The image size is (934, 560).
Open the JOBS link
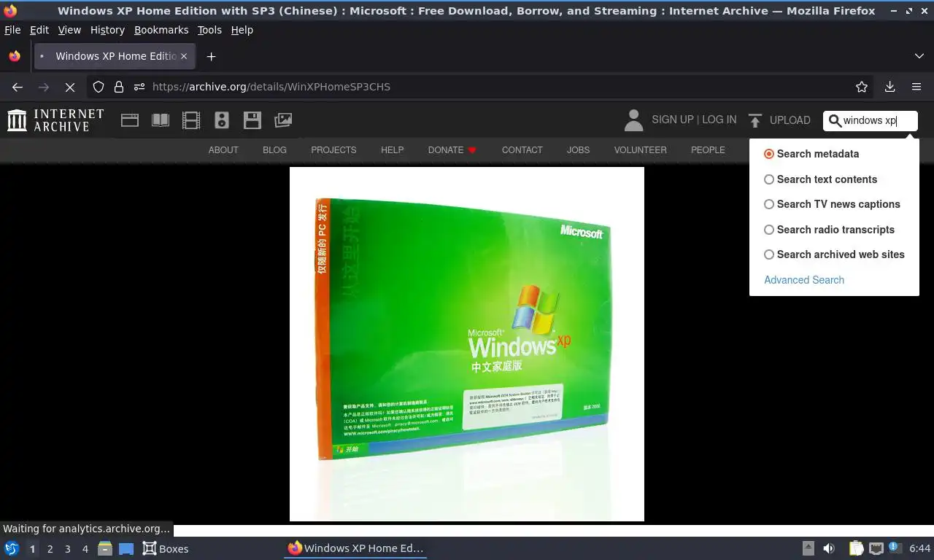[x=578, y=150]
